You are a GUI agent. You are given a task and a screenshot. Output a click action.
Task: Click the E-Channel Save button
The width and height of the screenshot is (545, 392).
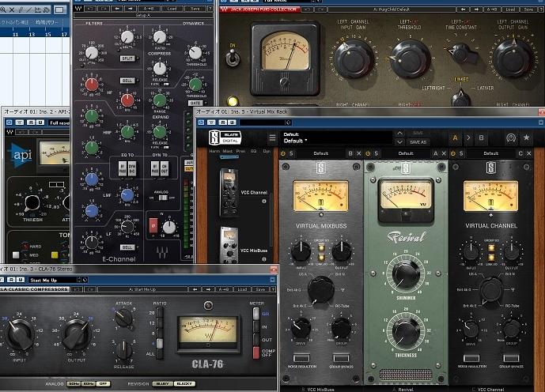tap(195, 9)
